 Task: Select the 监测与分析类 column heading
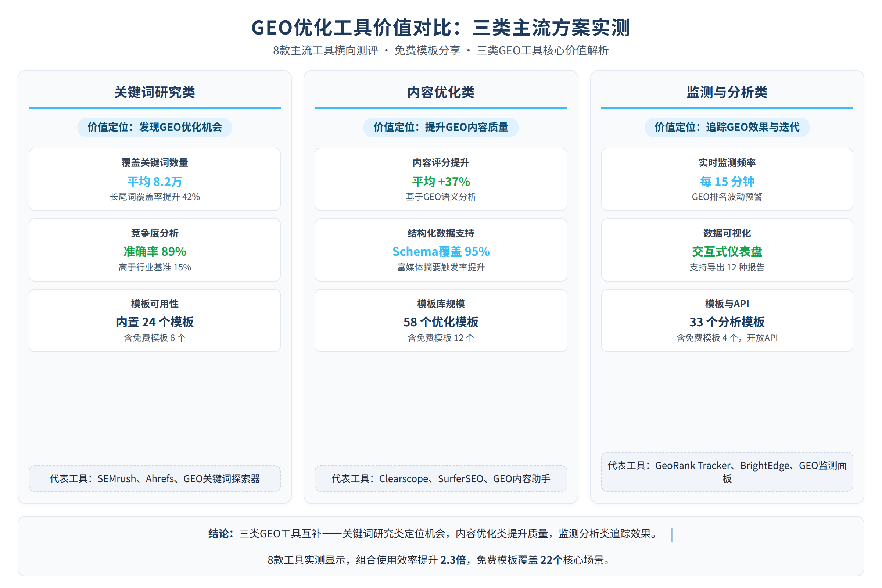point(727,92)
